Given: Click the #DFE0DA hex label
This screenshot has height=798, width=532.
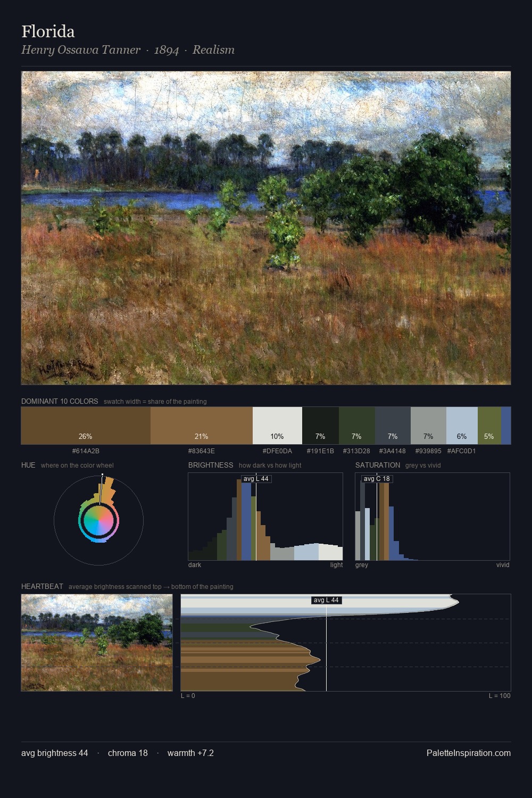Looking at the screenshot, I should pos(277,451).
